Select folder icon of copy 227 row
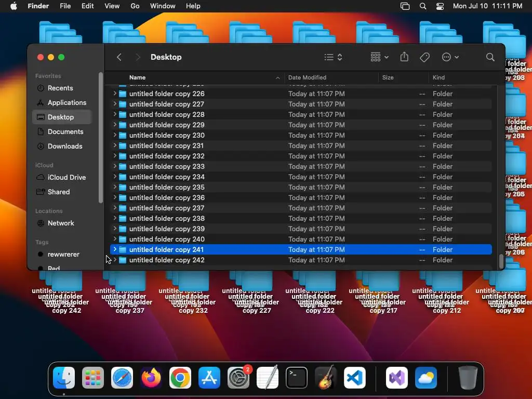Viewport: 532px width, 399px height. [123, 104]
